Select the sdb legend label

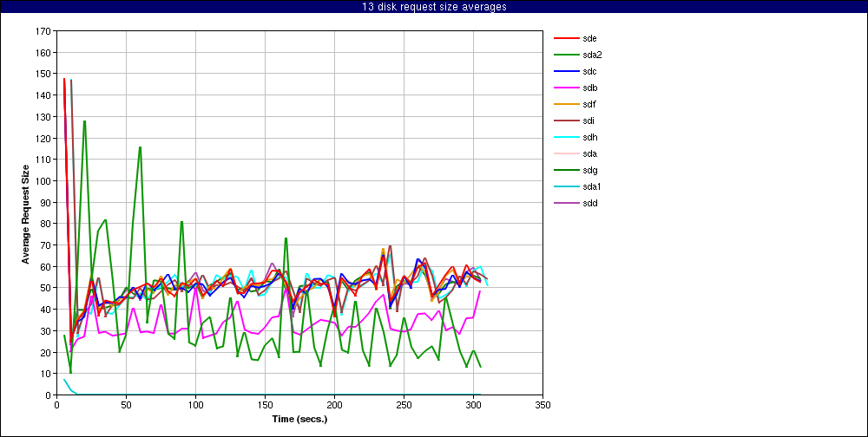pyautogui.click(x=589, y=88)
